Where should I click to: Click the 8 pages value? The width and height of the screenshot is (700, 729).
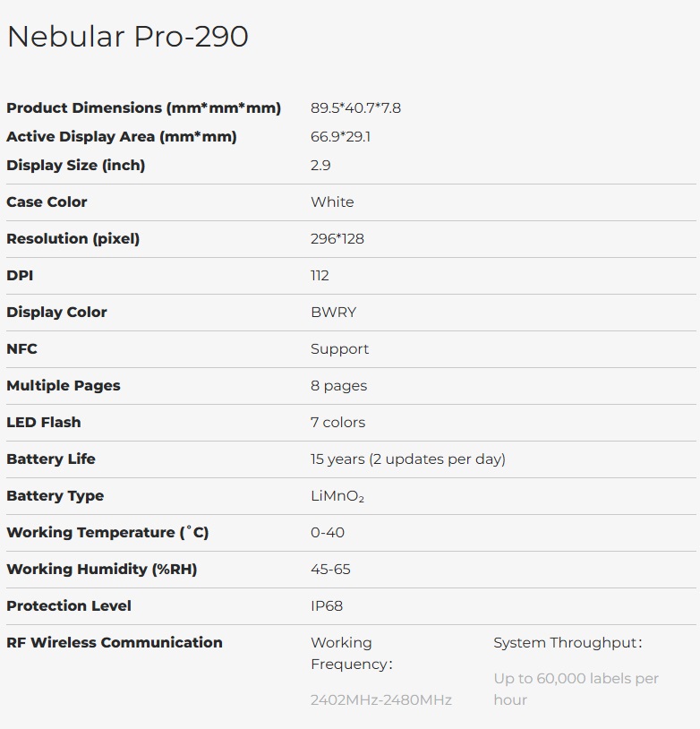[x=338, y=386]
